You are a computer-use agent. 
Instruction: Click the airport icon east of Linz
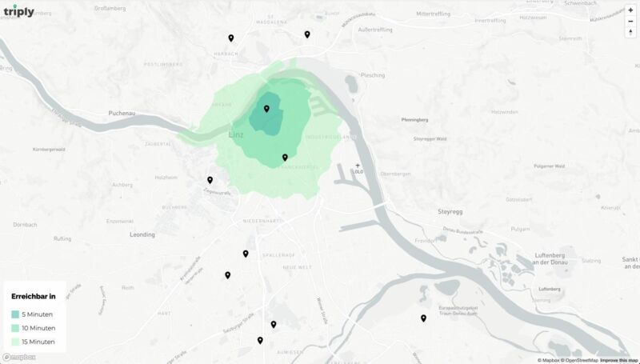coord(358,165)
